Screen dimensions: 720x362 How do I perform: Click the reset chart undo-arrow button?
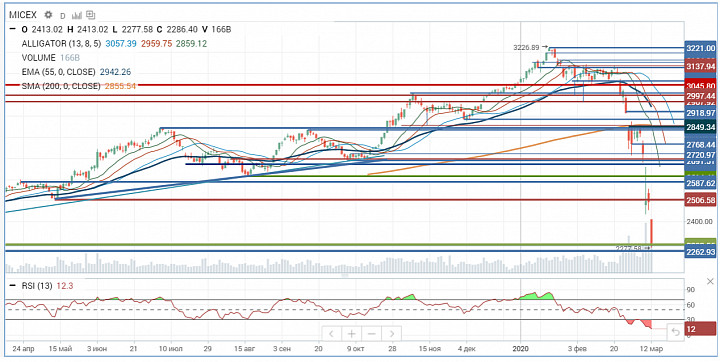[x=675, y=332]
